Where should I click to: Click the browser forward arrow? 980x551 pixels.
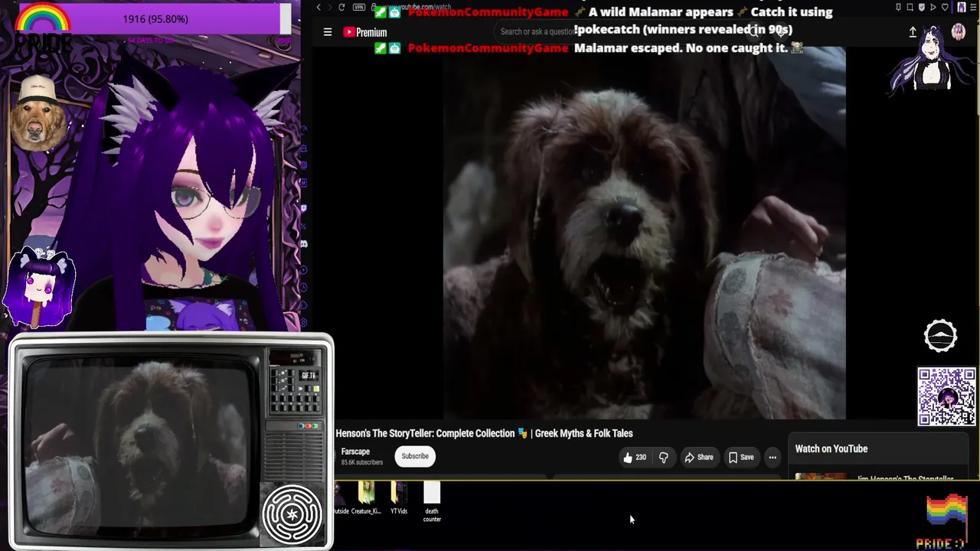click(x=330, y=8)
